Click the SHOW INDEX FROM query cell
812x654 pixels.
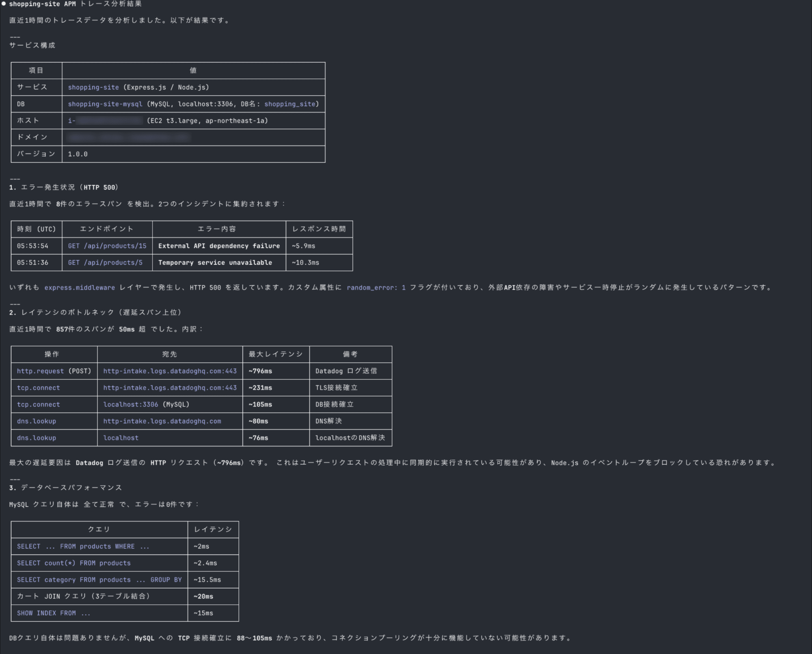click(54, 613)
